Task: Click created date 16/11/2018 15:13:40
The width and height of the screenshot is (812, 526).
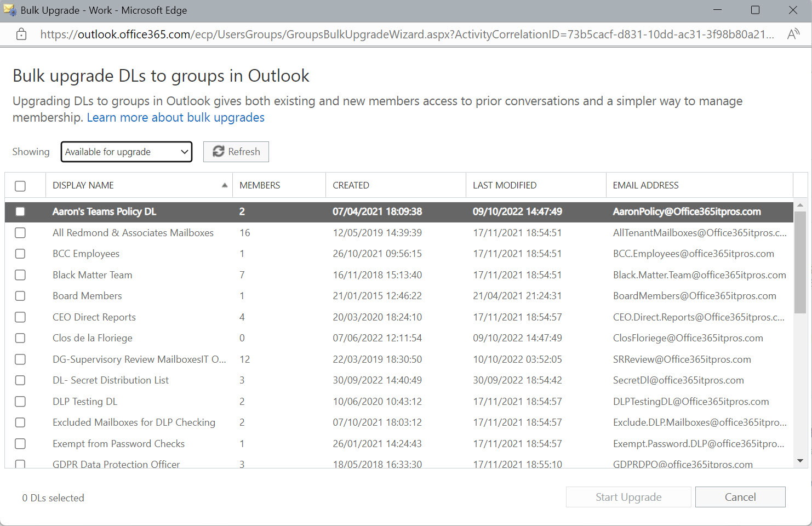Action: (377, 275)
